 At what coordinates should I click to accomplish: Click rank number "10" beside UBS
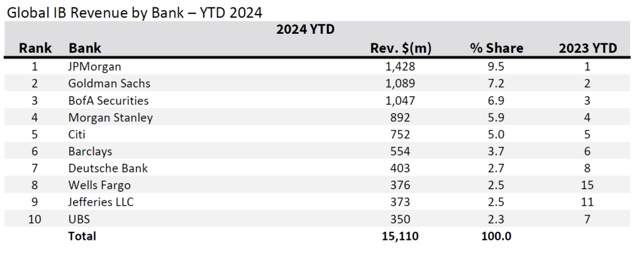(35, 219)
